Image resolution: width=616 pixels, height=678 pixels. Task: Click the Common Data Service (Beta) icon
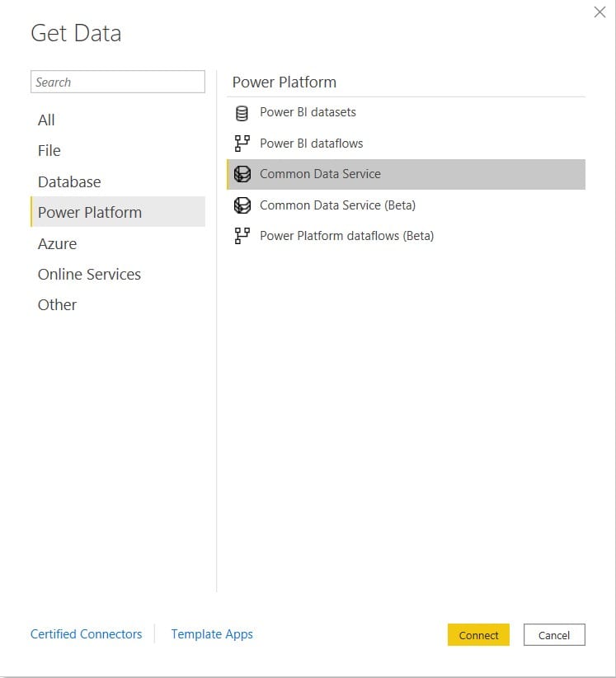pos(242,205)
